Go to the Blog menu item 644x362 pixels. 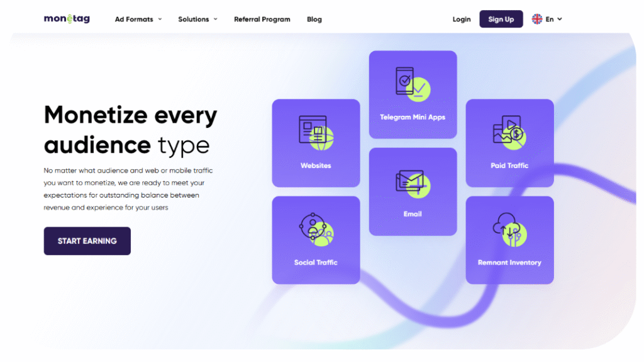pos(314,19)
